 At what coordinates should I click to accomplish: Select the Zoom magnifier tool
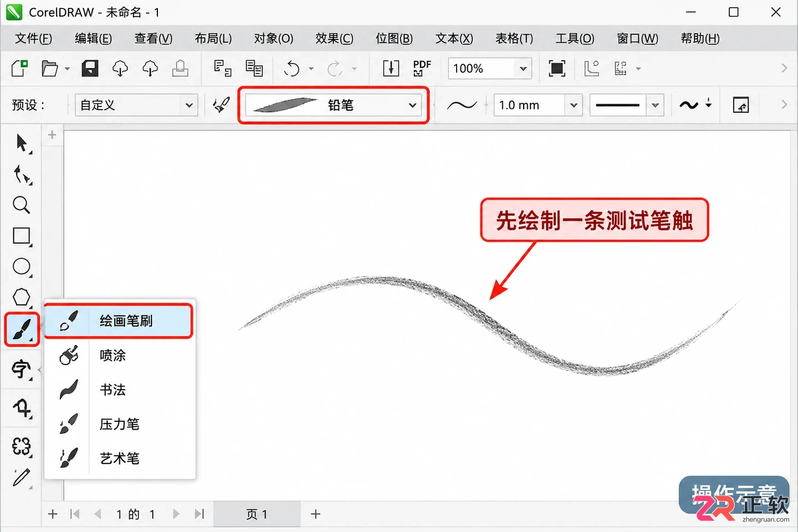[21, 205]
